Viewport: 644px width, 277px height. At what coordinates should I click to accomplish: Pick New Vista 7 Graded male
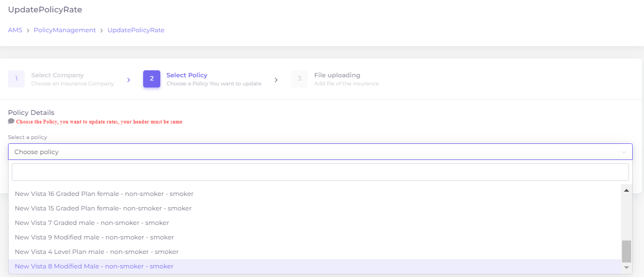click(x=315, y=223)
